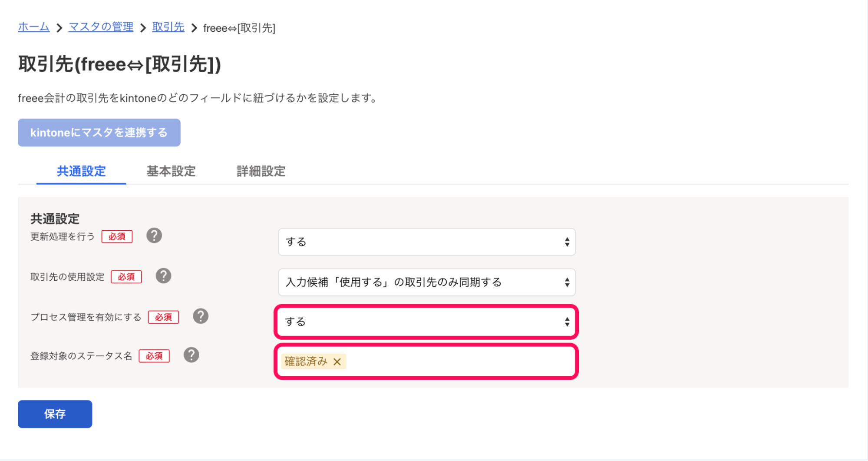The height and width of the screenshot is (461, 868).
Task: Click the kintoneにマスタを連携する button
Action: 99,133
